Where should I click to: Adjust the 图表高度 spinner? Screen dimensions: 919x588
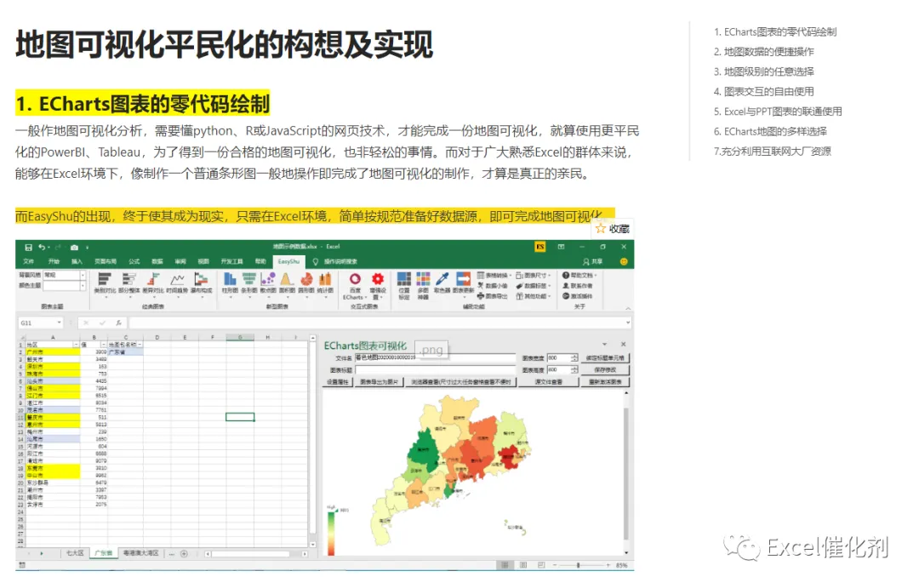tap(574, 370)
